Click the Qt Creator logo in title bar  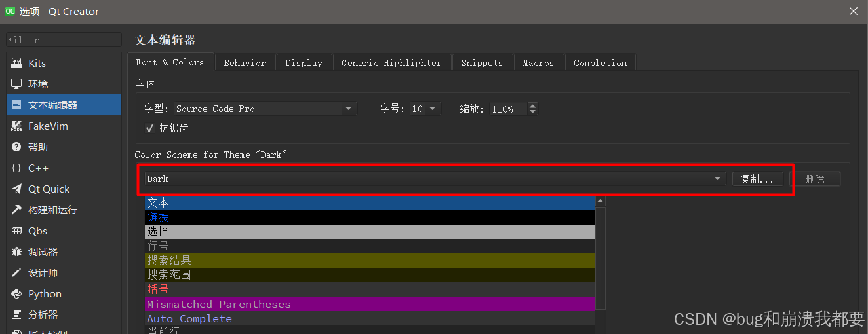click(10, 10)
